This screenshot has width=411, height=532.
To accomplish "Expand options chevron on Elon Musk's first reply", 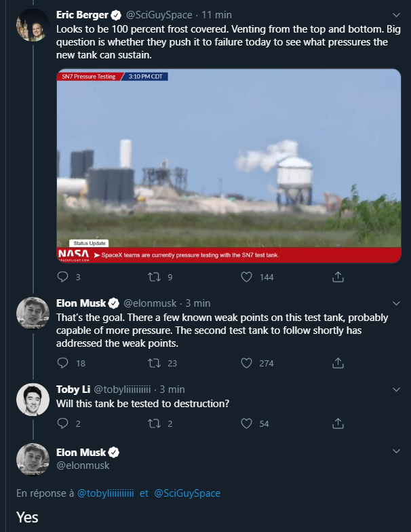I will pos(397,303).
